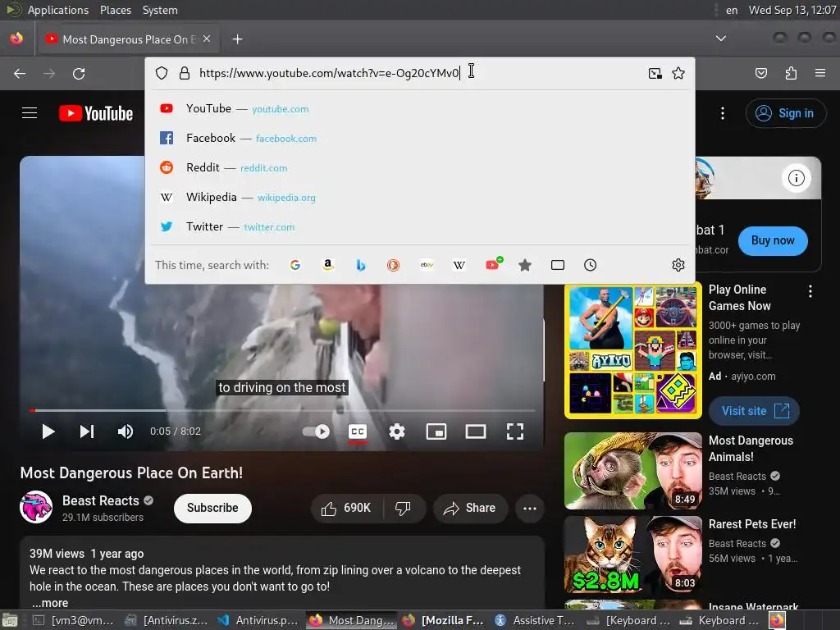Image resolution: width=840 pixels, height=630 pixels.
Task: Share the video
Action: [x=470, y=509]
